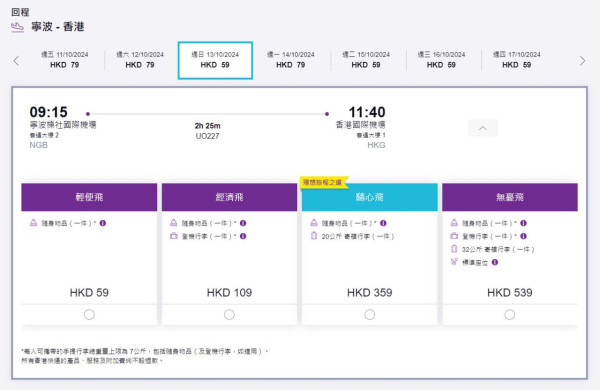Choose the 週四 17/10/2024 date tab
The image size is (600, 390).
[517, 60]
